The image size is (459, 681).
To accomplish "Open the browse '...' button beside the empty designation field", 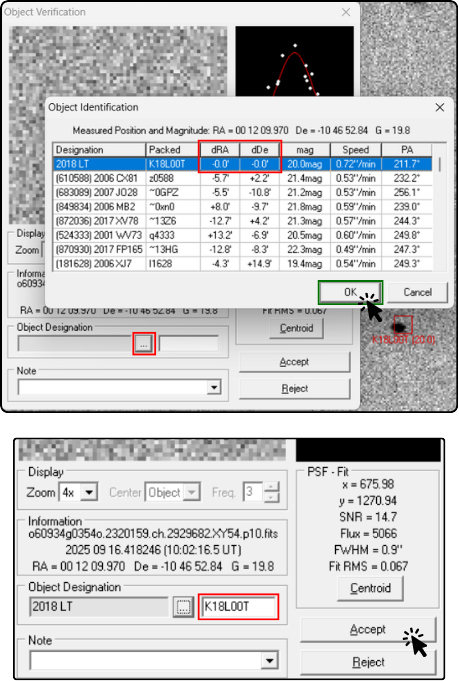I will 144,344.
